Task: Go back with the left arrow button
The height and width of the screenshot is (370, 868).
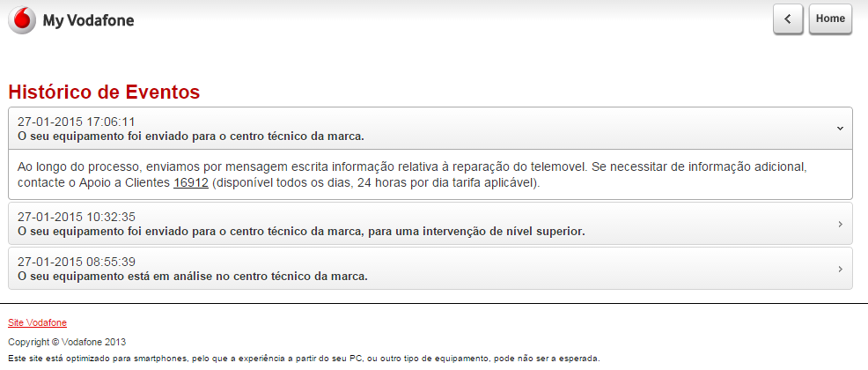Action: tap(788, 19)
